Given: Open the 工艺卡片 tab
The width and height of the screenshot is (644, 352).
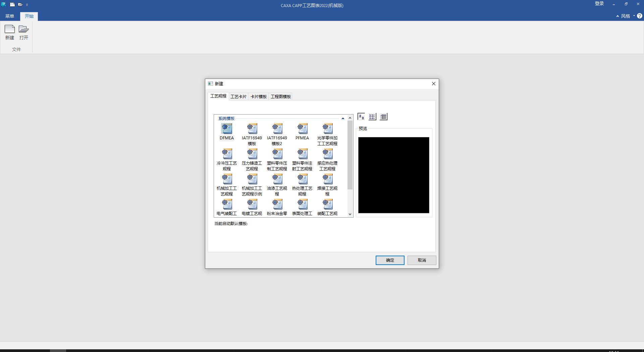Looking at the screenshot, I should tap(238, 97).
